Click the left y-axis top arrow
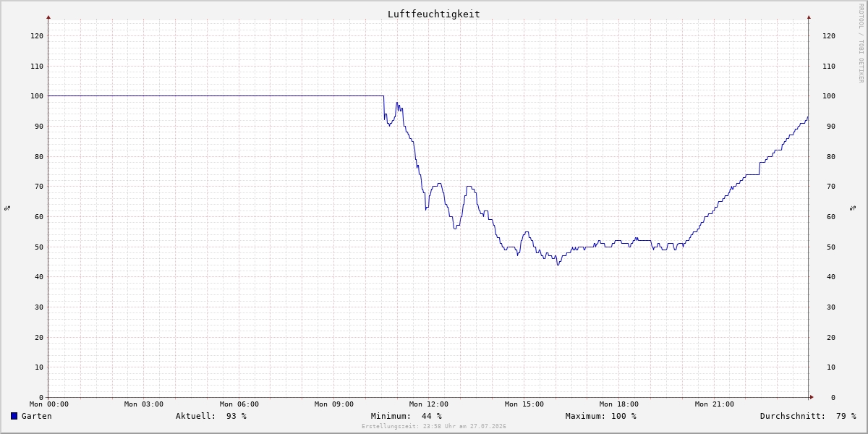This screenshot has height=434, width=868. 48,17
